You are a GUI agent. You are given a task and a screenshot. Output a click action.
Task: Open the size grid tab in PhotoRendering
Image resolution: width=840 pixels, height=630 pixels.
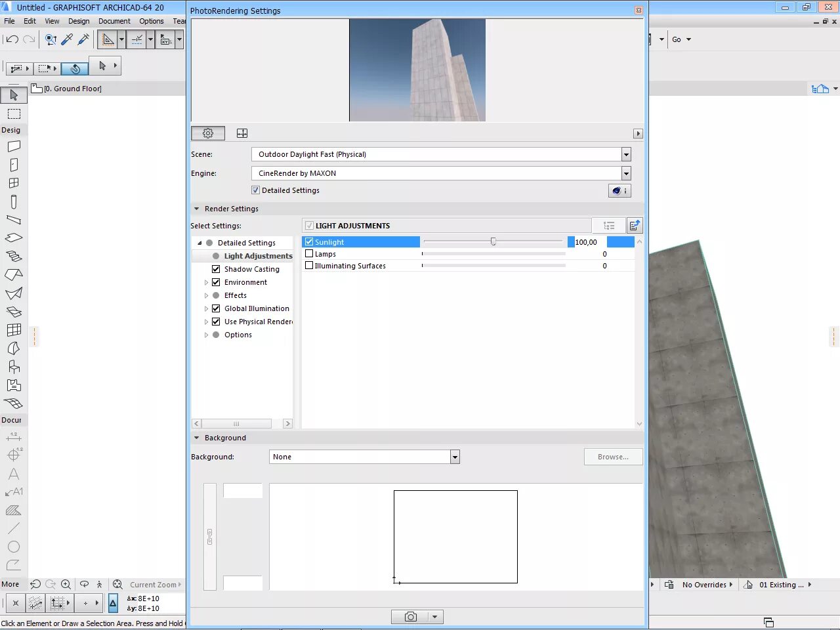click(x=242, y=133)
